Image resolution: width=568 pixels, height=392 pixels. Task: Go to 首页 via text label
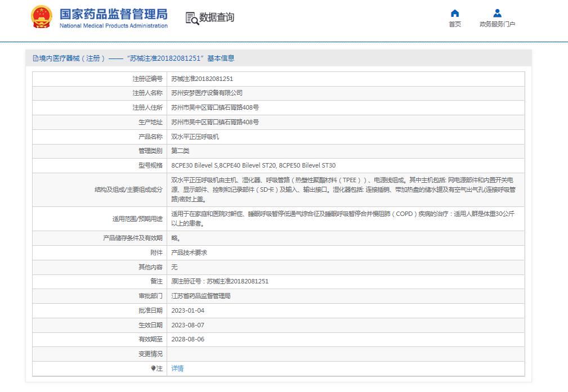coord(455,24)
